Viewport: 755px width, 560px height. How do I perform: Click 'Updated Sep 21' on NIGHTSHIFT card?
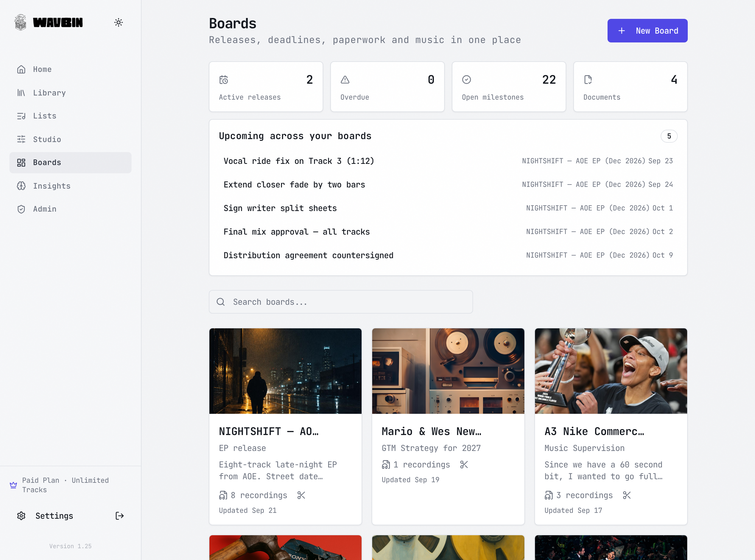(x=248, y=510)
